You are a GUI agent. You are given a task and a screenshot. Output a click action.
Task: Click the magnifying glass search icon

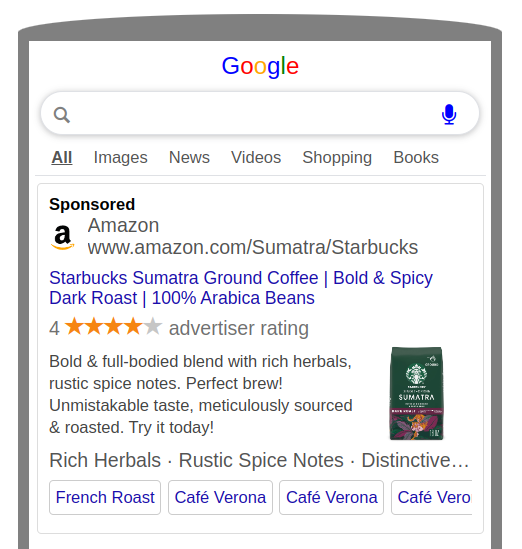tap(62, 115)
